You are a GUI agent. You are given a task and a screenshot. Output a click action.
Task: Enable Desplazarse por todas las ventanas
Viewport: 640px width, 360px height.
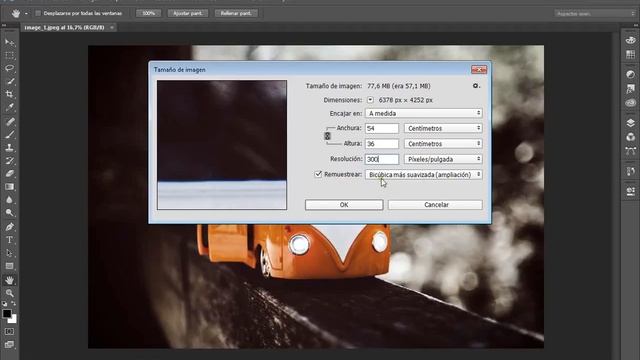tap(38, 13)
